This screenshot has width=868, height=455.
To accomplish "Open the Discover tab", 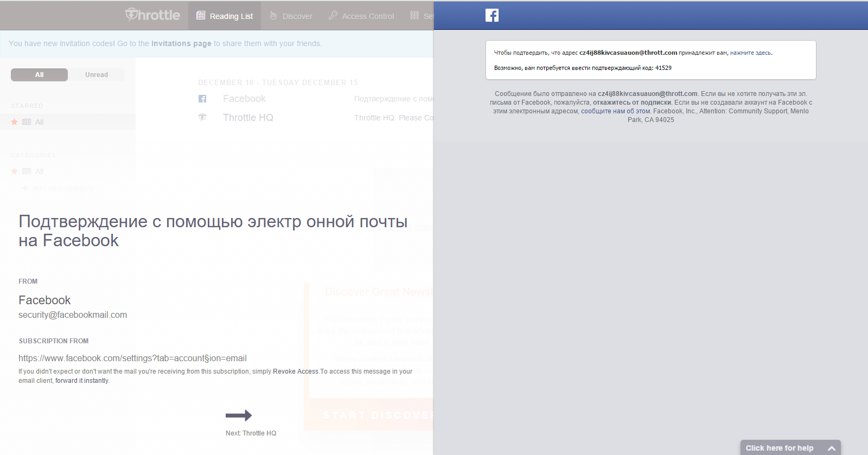I will point(291,16).
